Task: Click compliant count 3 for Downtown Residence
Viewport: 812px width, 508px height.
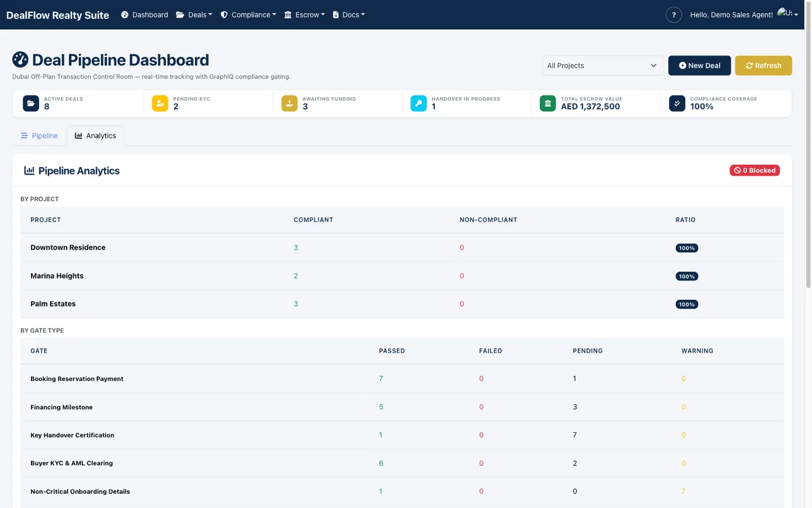Action: pos(296,247)
